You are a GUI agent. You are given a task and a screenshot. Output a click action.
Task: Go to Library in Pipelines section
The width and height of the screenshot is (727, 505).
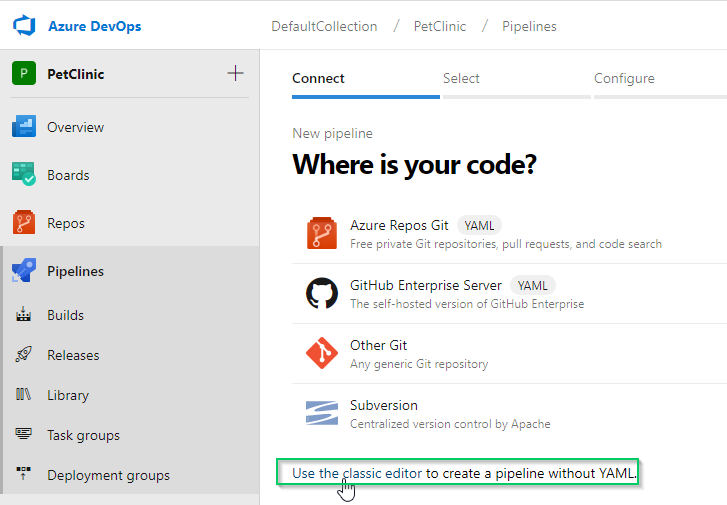[x=67, y=395]
